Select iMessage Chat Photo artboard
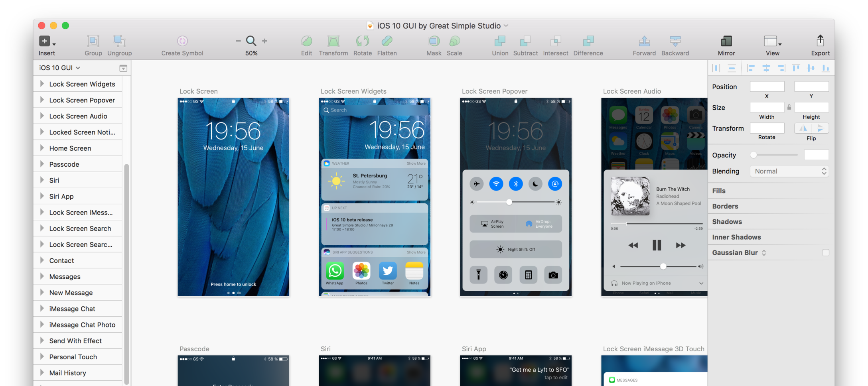 [x=78, y=325]
